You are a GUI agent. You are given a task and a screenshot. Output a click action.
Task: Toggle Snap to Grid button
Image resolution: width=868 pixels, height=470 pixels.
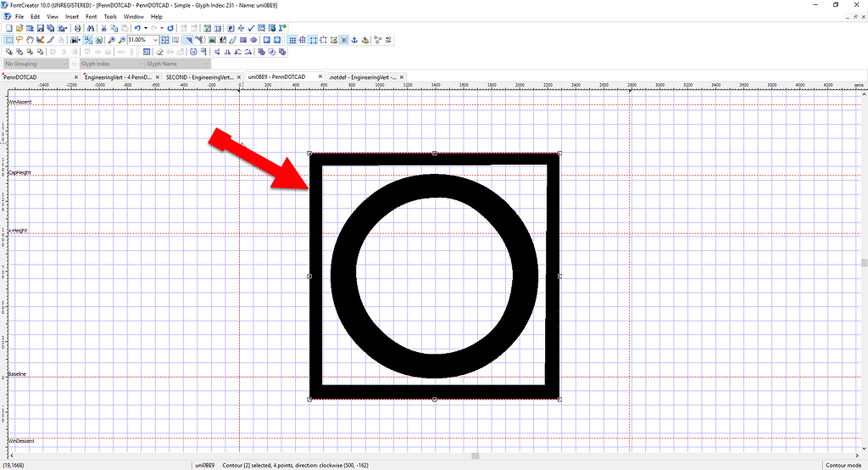pos(303,40)
